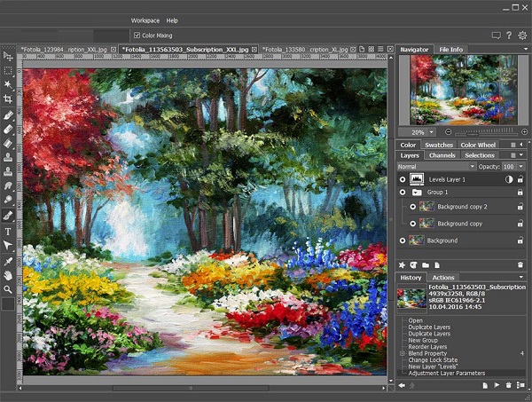Switch to the Color Wheel tab
This screenshot has width=532, height=402.
click(478, 145)
